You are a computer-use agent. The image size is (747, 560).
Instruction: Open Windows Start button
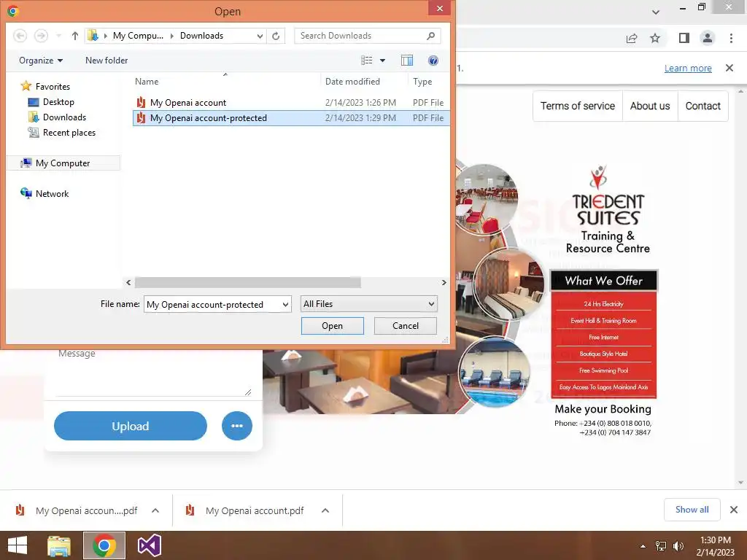click(x=18, y=545)
